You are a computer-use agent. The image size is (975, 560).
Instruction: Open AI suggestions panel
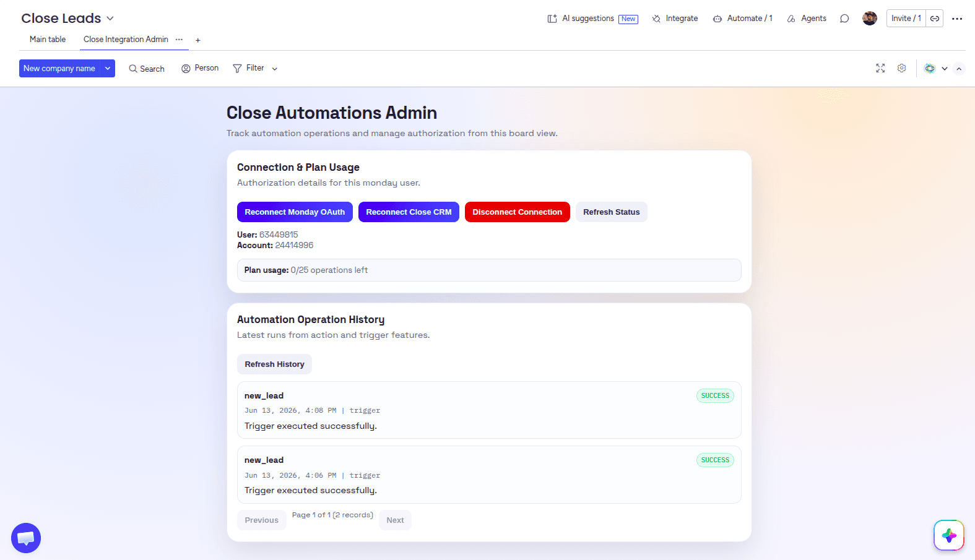(x=592, y=19)
